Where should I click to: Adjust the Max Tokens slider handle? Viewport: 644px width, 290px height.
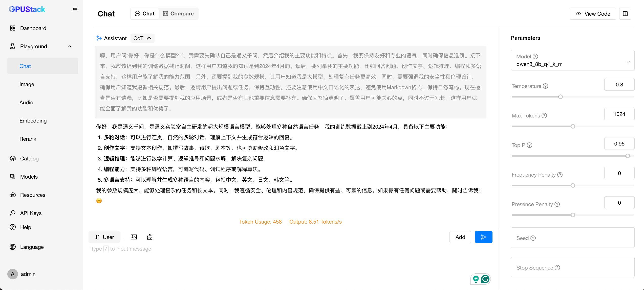point(573,126)
